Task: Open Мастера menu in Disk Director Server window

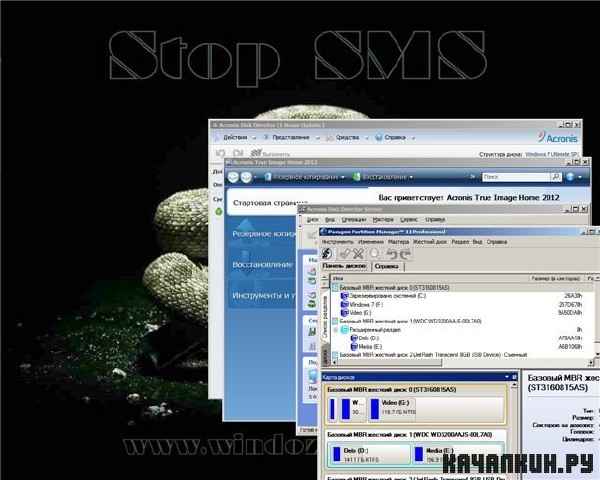Action: pyautogui.click(x=383, y=220)
